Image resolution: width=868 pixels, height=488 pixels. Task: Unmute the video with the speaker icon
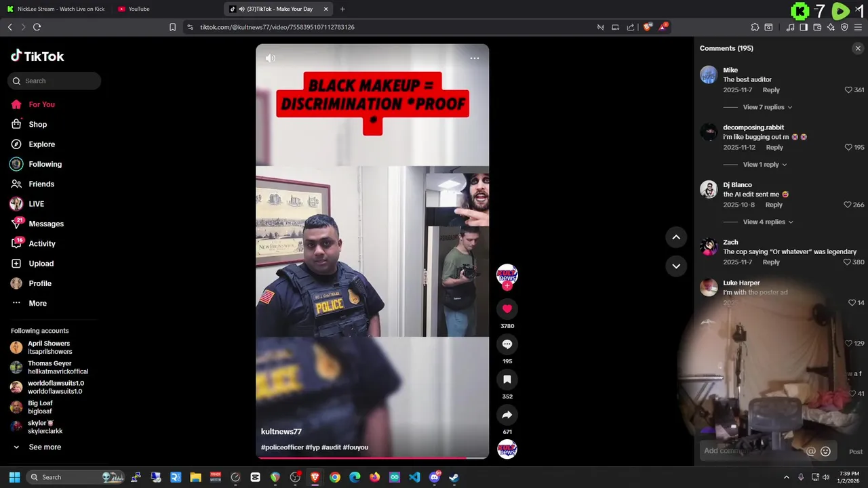(x=271, y=58)
